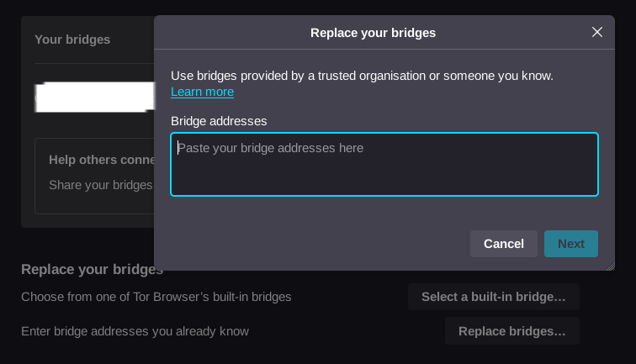Screen dimensions: 636x364
Task: Click the blank dialog footer left of Cancel
Action: coord(311,244)
